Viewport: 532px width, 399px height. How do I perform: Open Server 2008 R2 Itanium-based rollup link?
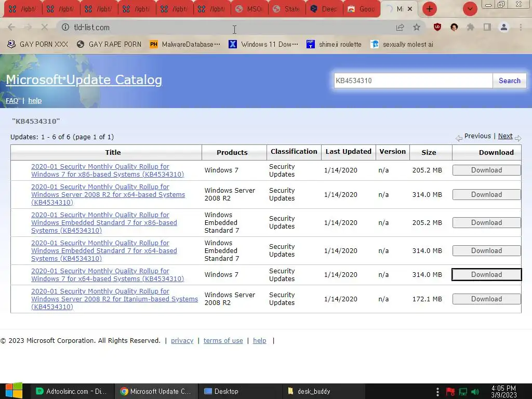tap(115, 299)
